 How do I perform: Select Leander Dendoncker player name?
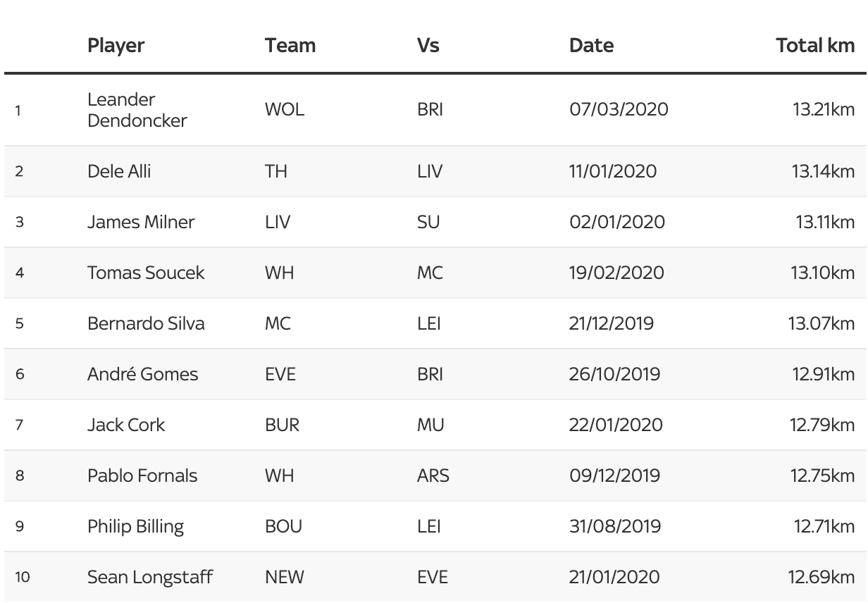(x=137, y=110)
